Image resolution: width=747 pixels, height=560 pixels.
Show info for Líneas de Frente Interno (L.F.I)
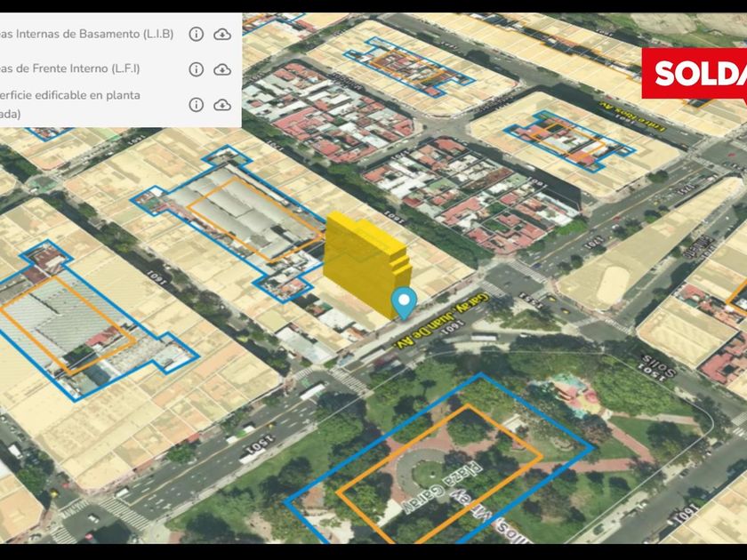[x=197, y=69]
